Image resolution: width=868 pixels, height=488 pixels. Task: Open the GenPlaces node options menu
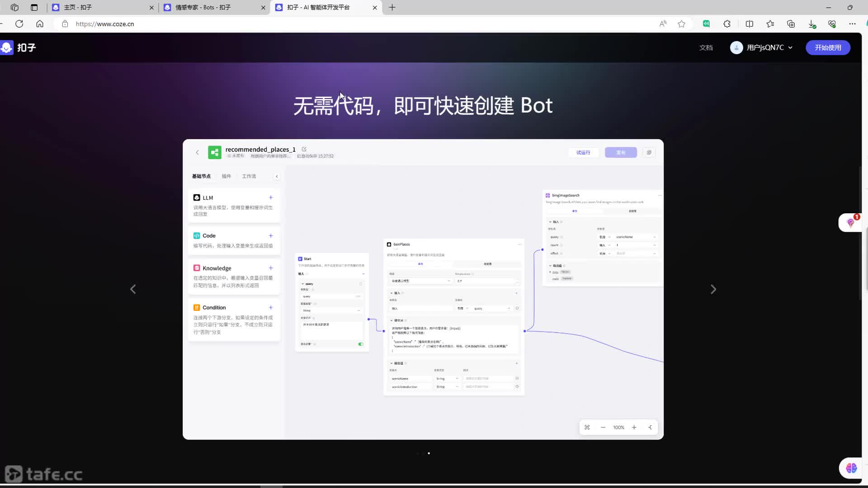(x=519, y=244)
